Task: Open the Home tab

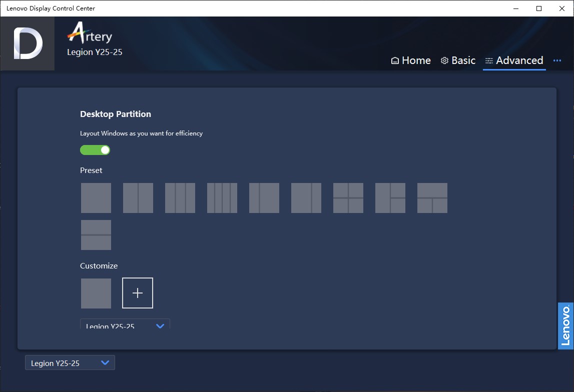Action: pyautogui.click(x=411, y=60)
